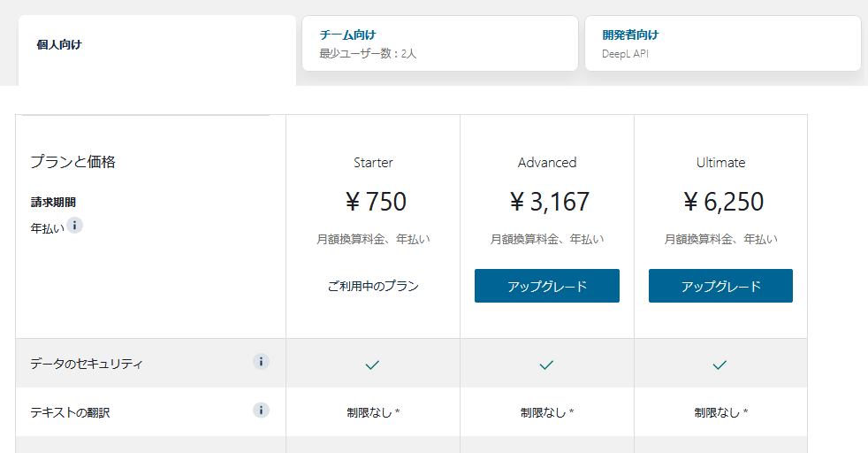This screenshot has height=453, width=868.
Task: Click アップグレード button under Advanced plan
Action: click(547, 286)
